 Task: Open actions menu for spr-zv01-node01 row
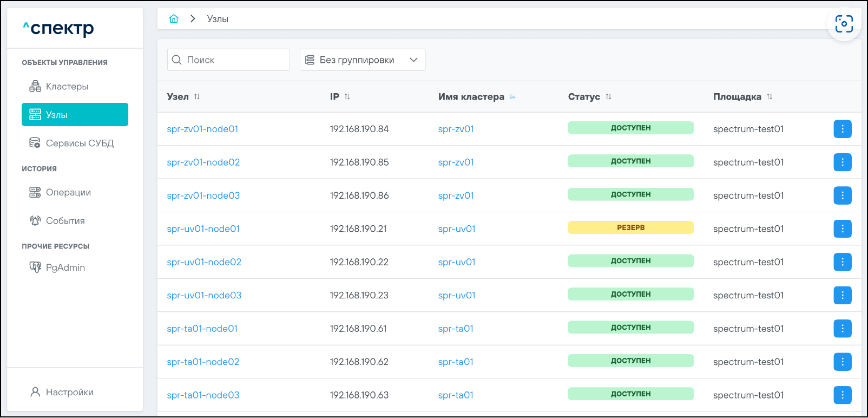842,129
